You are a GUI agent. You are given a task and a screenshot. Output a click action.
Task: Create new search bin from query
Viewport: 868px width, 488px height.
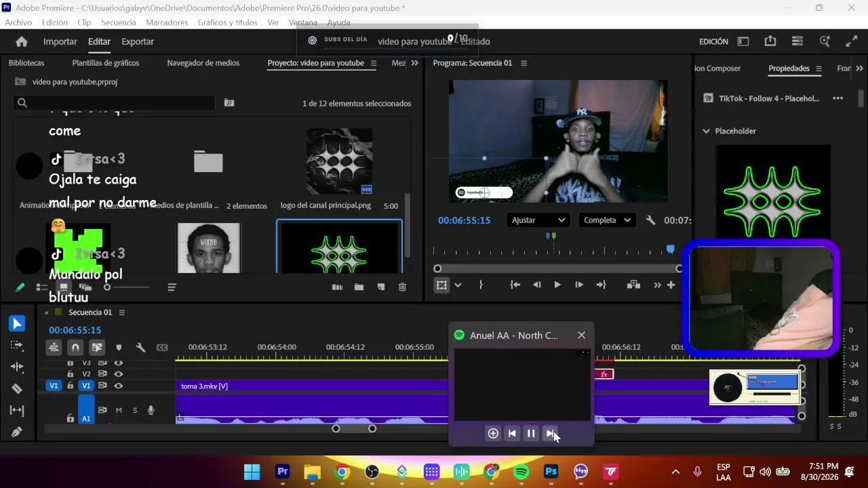229,103
